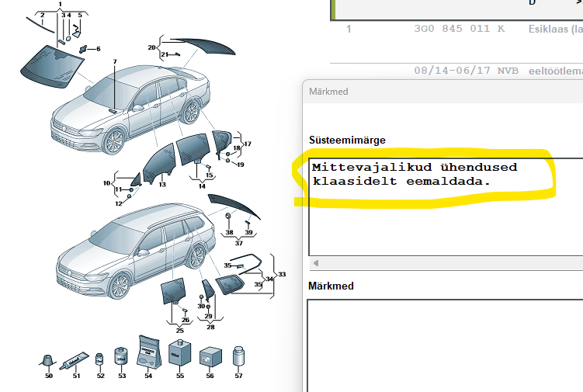The image size is (583, 392).
Task: Select part row 3G0 845 011 K
Action: 458,29
